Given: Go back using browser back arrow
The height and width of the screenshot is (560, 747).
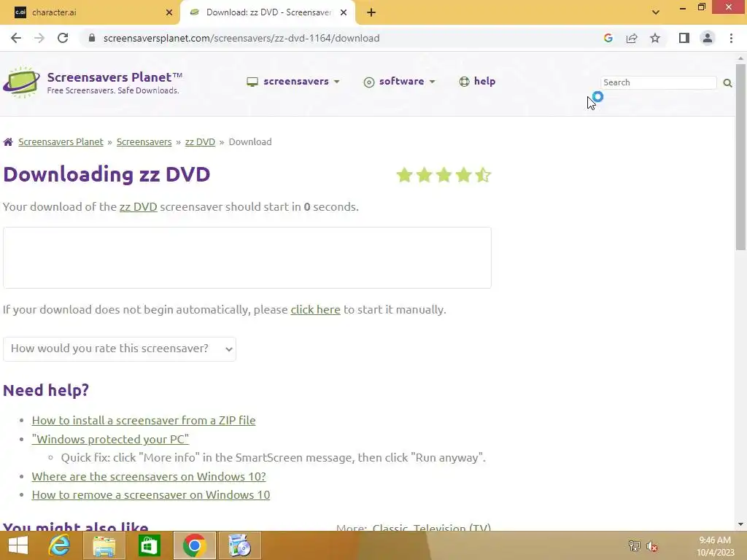Looking at the screenshot, I should (16, 38).
